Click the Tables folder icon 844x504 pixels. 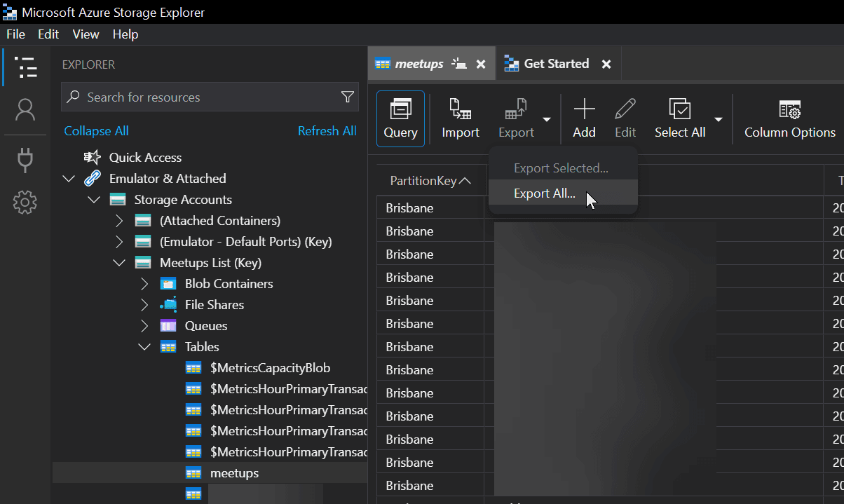click(168, 347)
